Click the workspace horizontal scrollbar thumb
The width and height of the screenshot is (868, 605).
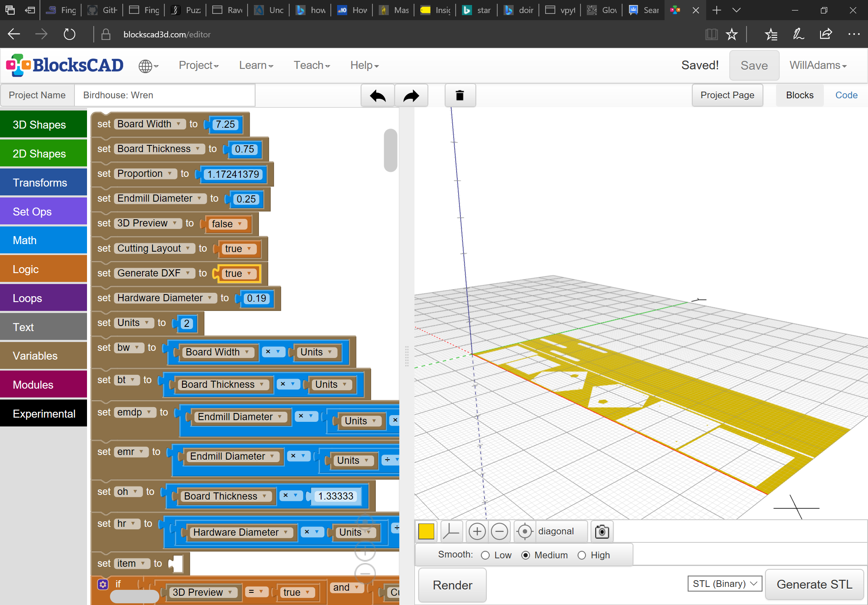point(135,596)
